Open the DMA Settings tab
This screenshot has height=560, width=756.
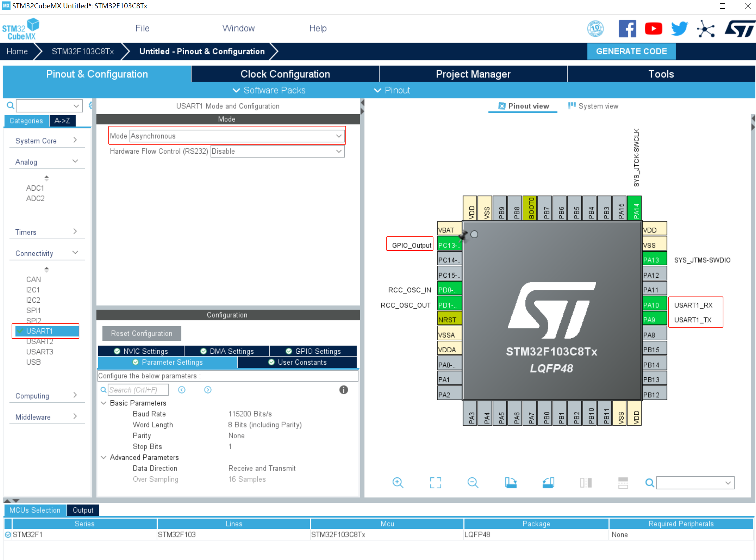tap(227, 351)
